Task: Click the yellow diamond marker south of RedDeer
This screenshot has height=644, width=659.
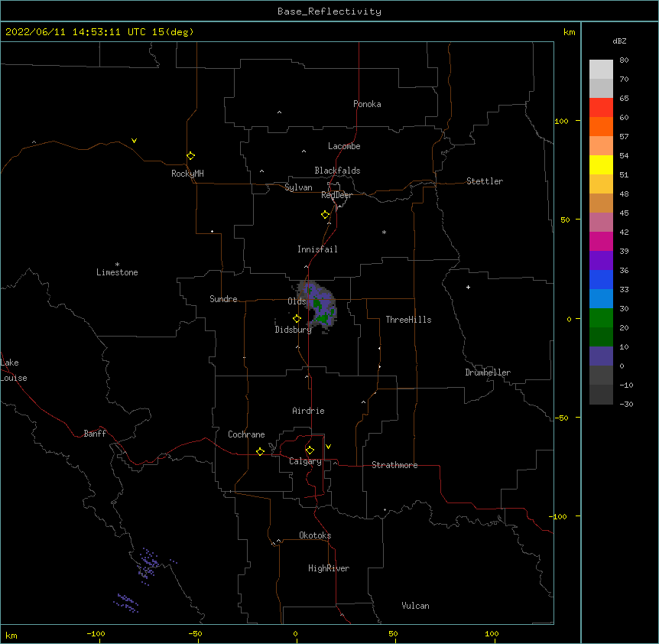Action: coord(325,215)
